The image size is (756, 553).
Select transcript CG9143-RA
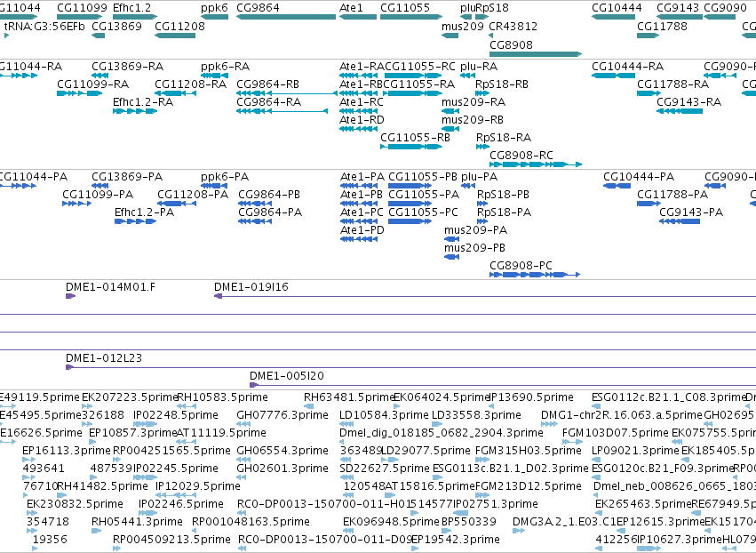680,111
